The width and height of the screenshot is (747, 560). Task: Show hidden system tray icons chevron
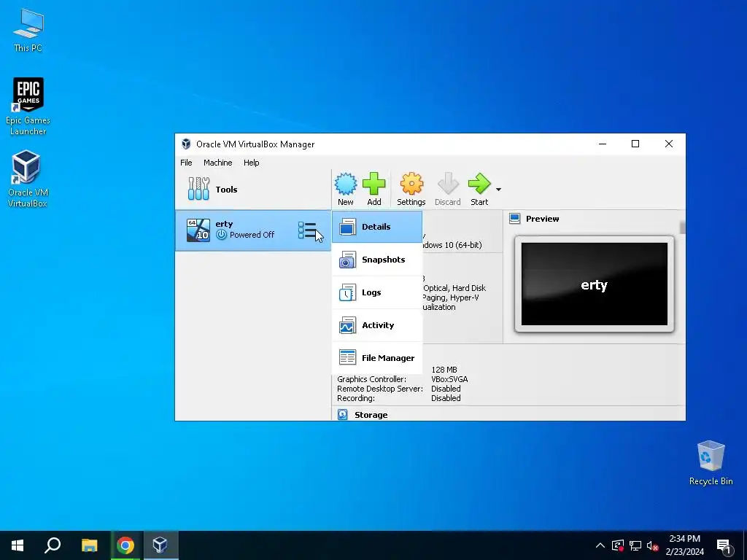pyautogui.click(x=600, y=545)
